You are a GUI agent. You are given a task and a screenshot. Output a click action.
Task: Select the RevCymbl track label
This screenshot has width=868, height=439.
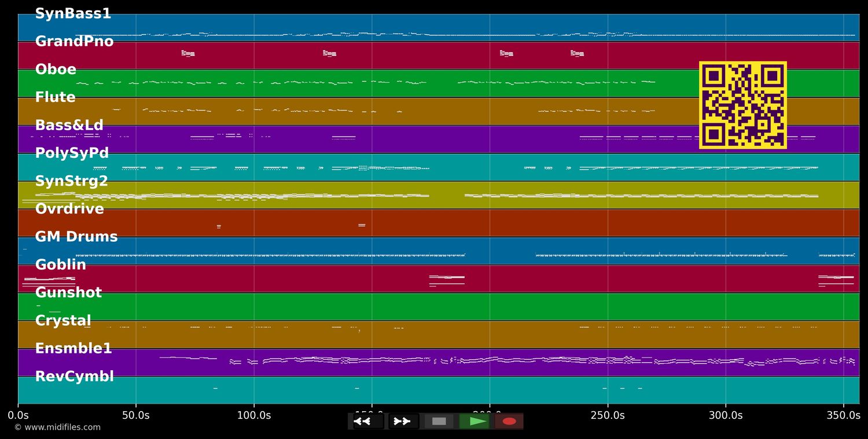74,377
